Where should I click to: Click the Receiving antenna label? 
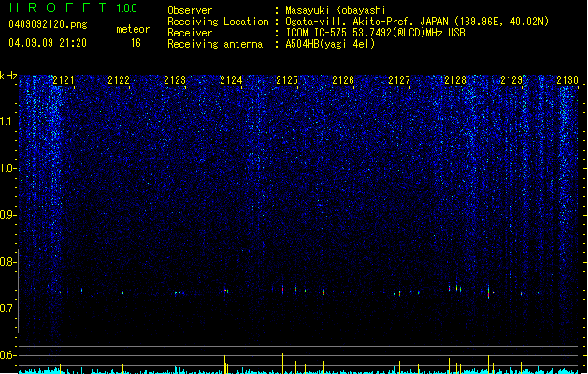coord(215,44)
